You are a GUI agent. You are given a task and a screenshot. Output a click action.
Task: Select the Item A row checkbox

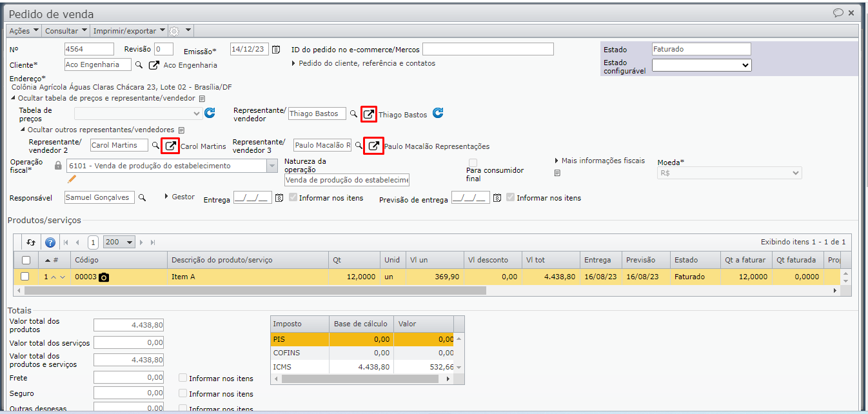(x=25, y=277)
